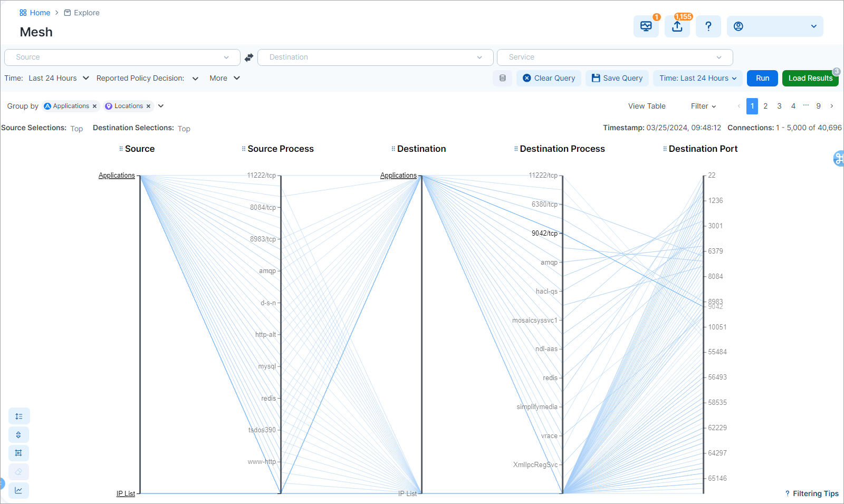
Task: Click the swap source and destination arrows
Action: (249, 57)
